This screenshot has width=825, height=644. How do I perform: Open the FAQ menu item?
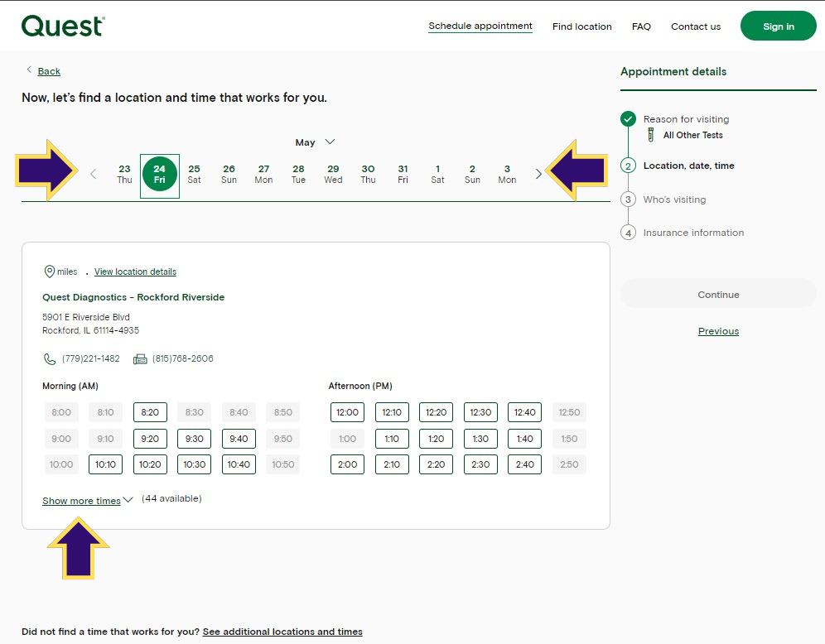(641, 26)
